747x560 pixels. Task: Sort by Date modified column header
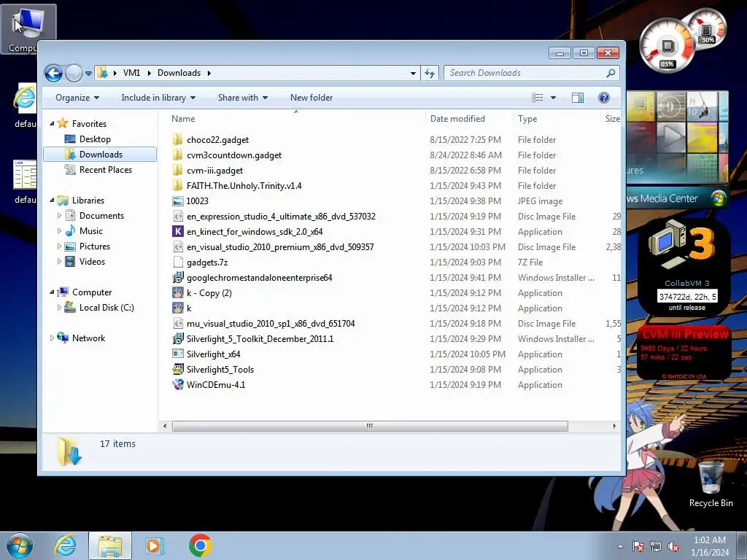[x=469, y=119]
